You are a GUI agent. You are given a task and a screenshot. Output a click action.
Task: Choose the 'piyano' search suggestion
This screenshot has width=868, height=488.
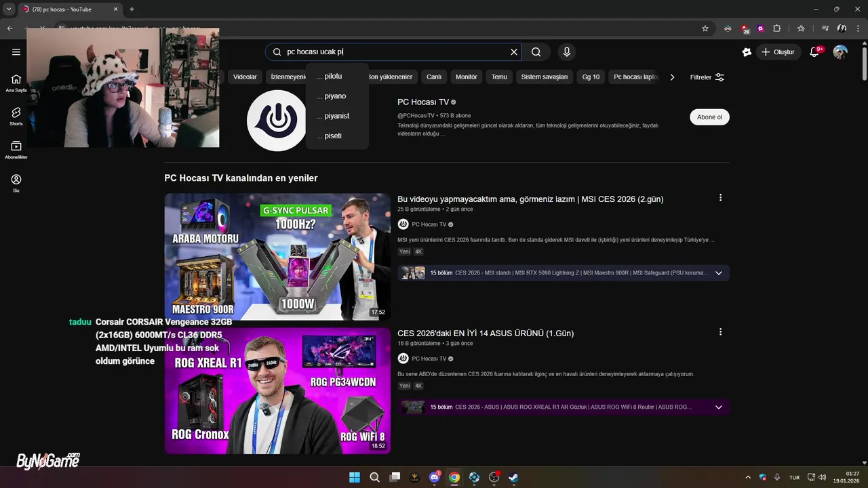pos(337,96)
